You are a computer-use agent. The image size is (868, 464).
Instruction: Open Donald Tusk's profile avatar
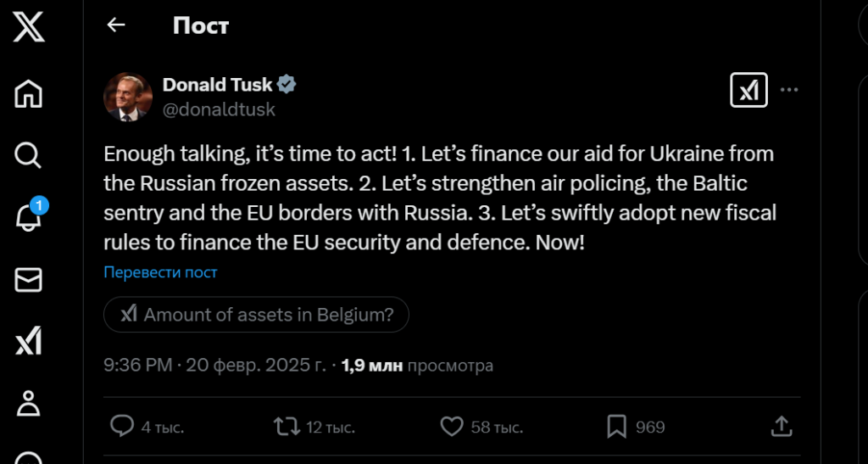(x=127, y=97)
